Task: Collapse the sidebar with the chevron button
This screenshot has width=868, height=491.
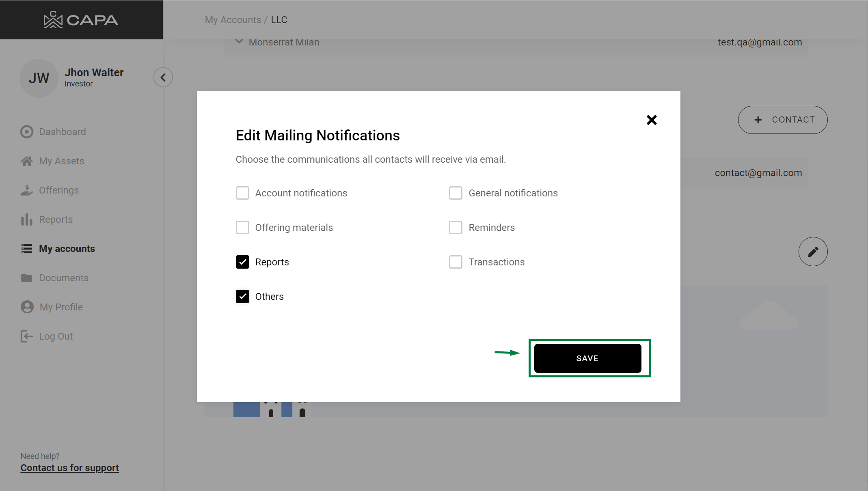Action: (x=163, y=77)
